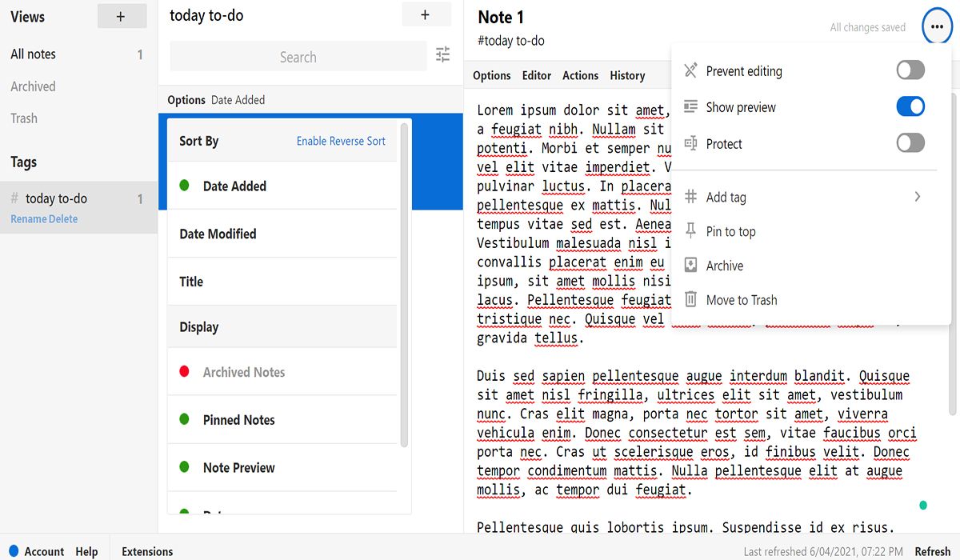960x560 pixels.
Task: Toggle the Protect switch on
Action: point(910,143)
